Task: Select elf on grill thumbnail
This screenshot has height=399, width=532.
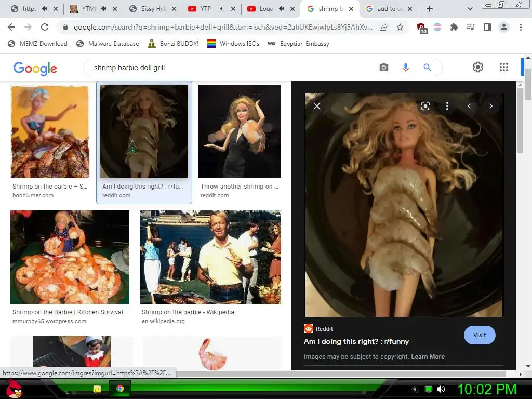Action: click(72, 352)
